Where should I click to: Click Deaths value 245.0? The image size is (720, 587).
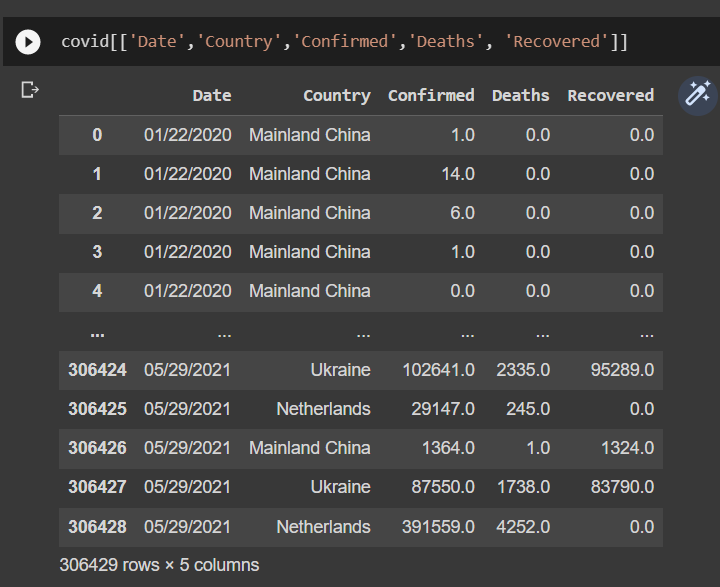pos(528,409)
